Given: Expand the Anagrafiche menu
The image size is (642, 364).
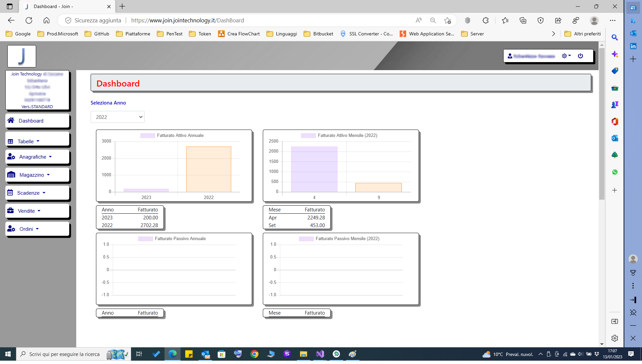Looking at the screenshot, I should pyautogui.click(x=37, y=157).
